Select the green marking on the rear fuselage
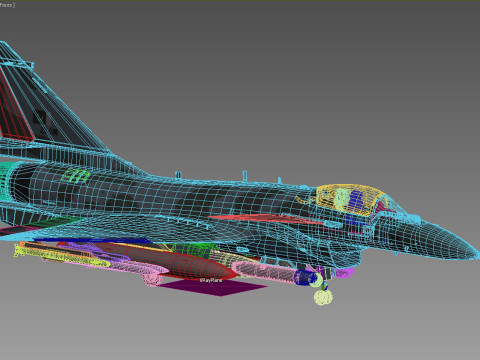Screen dimensions: 480x360 [x=76, y=175]
